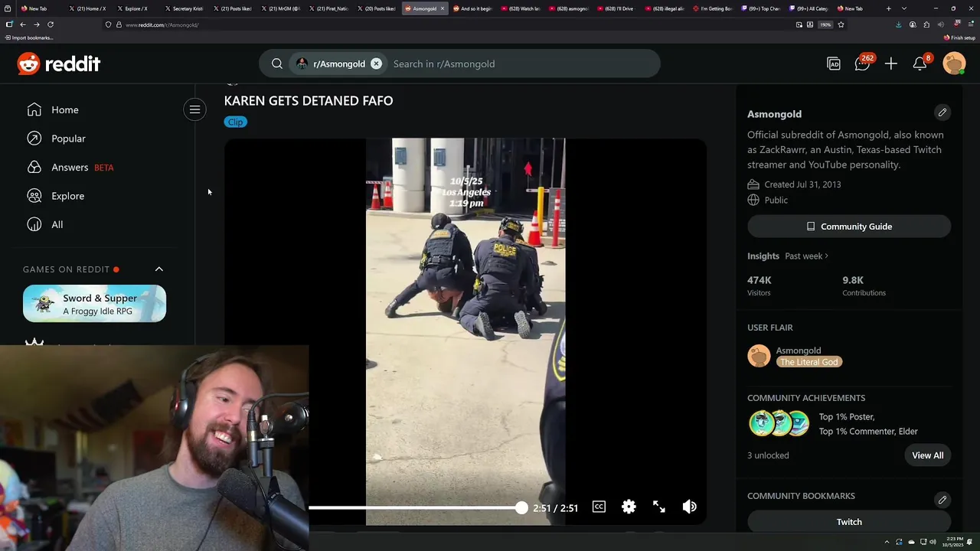Switch to the Secretary Kristi tab
This screenshot has width=980, height=551.
(x=184, y=8)
